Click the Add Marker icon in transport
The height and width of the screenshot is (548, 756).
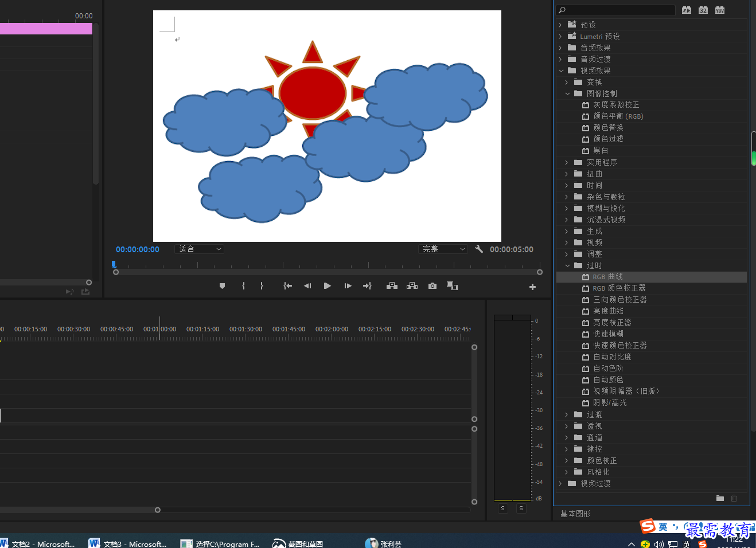(x=223, y=286)
